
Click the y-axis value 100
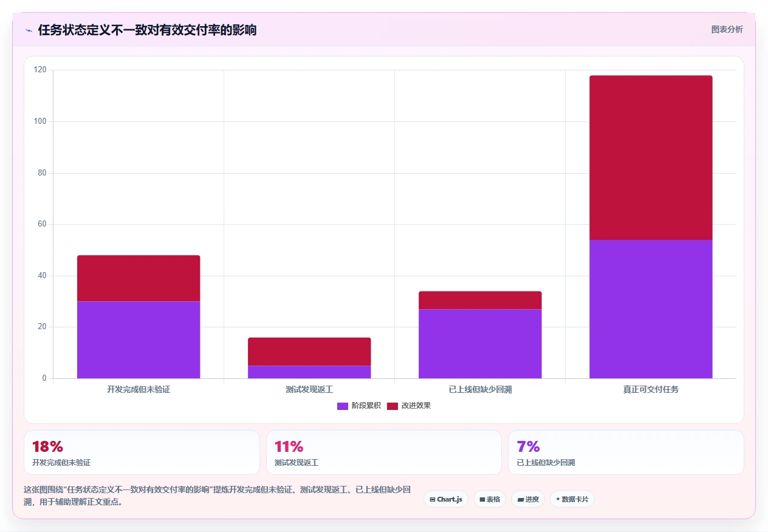click(40, 121)
